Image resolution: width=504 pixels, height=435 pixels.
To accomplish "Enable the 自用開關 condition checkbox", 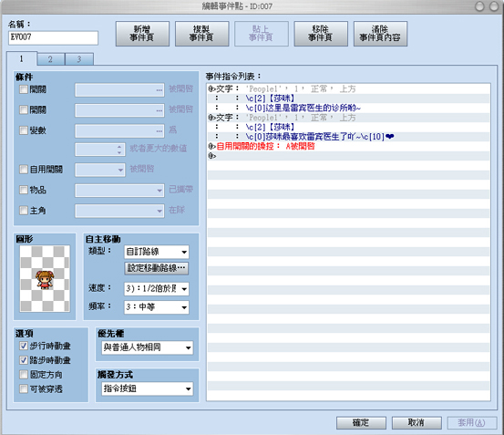I will pos(24,169).
